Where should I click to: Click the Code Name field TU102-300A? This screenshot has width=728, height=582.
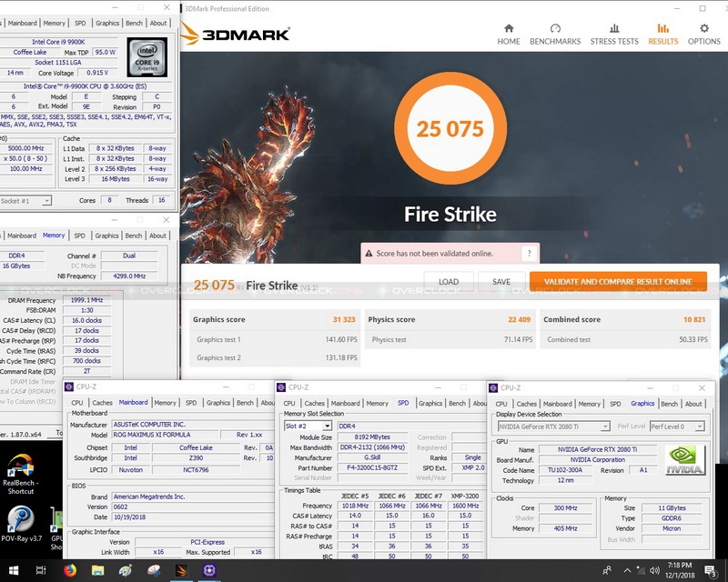(x=565, y=470)
